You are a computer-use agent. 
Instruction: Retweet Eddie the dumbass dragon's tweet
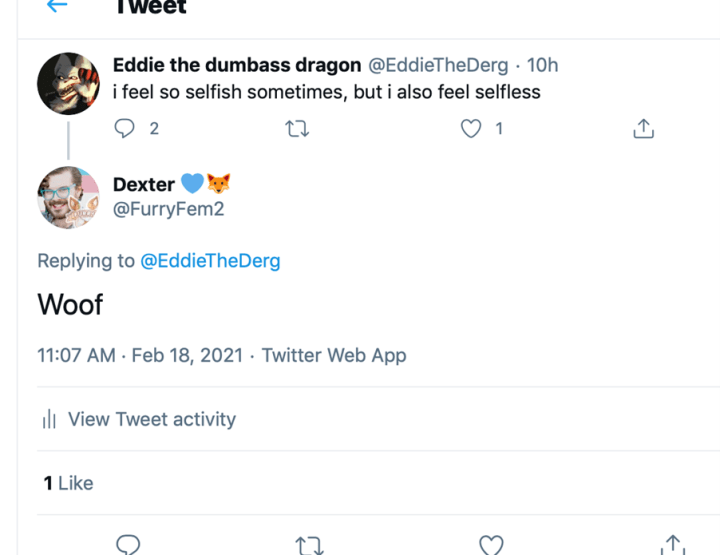297,128
